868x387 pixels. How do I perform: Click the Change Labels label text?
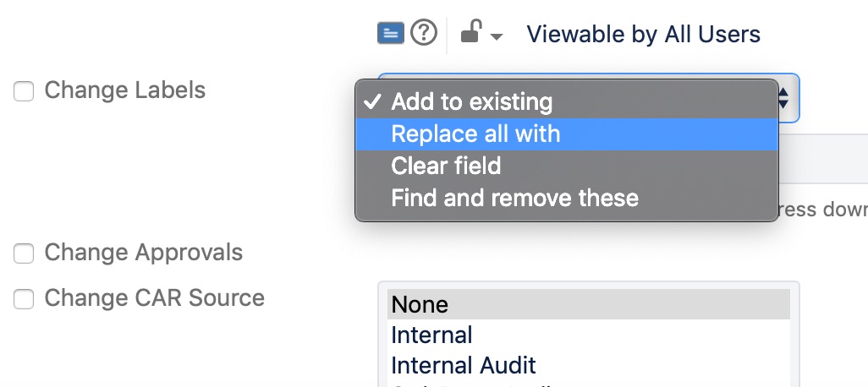point(124,90)
